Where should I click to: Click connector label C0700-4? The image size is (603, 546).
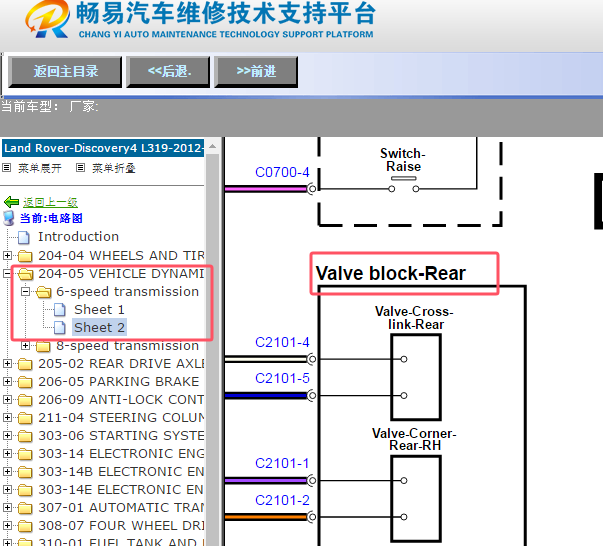click(x=282, y=172)
